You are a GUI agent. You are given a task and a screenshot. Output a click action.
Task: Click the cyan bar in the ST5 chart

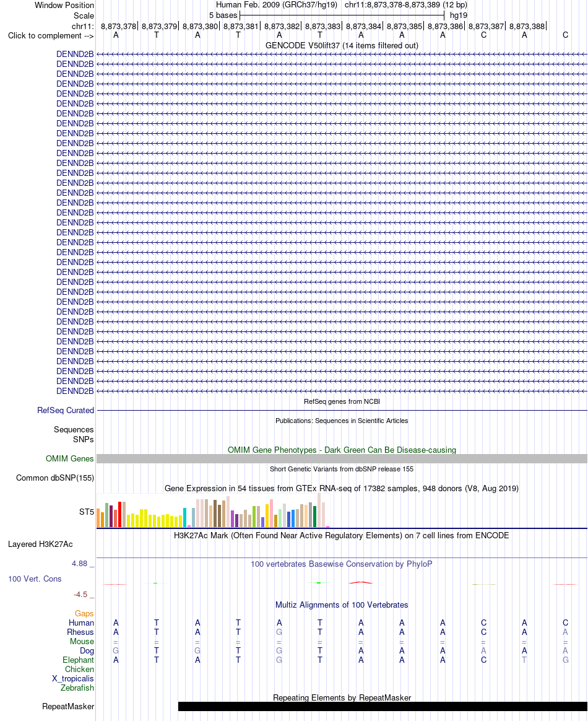[184, 517]
